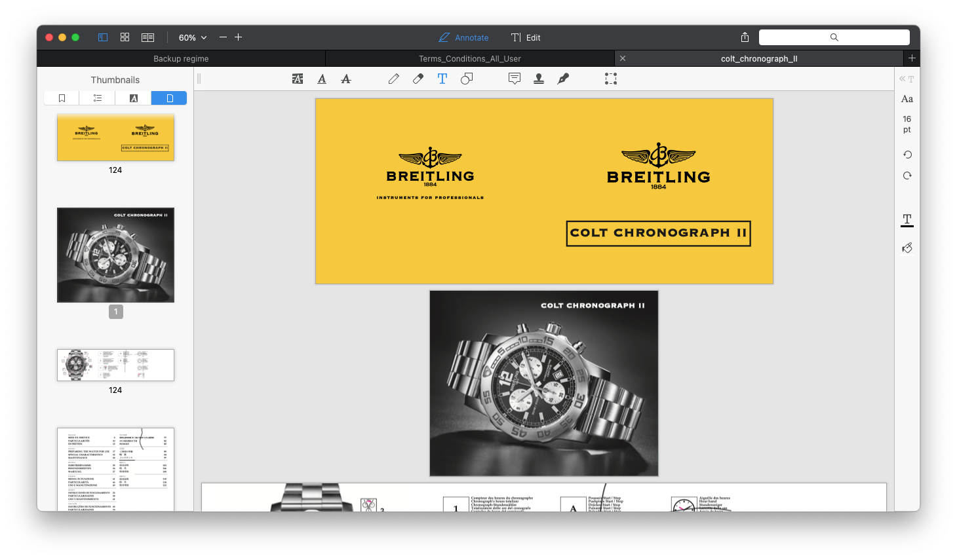Show bookmarks in the sidebar
Screen dimensions: 957x560
pyautogui.click(x=62, y=98)
